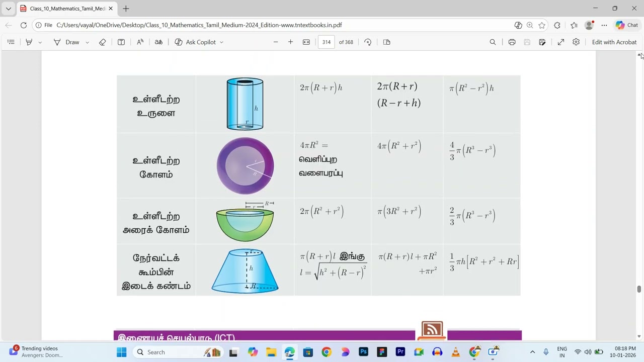Click Edit with Acrobat
The height and width of the screenshot is (362, 644).
click(614, 42)
